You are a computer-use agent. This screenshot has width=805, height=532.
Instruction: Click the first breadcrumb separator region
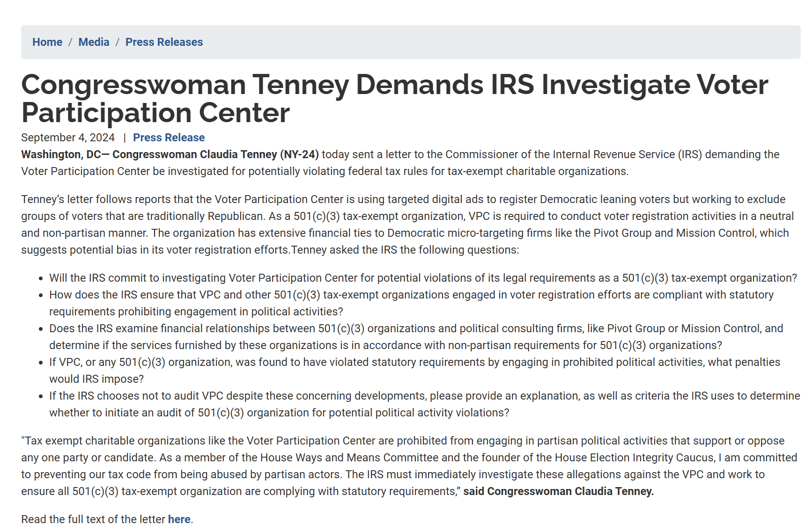point(70,42)
